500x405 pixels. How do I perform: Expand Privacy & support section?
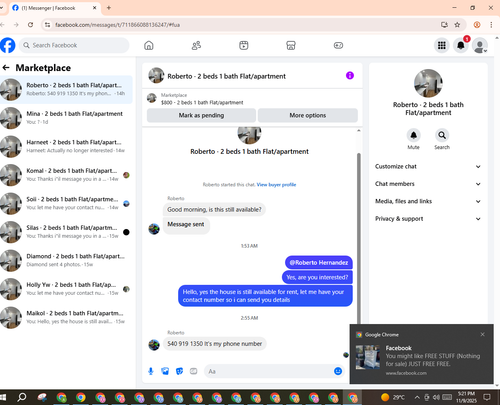click(x=428, y=219)
